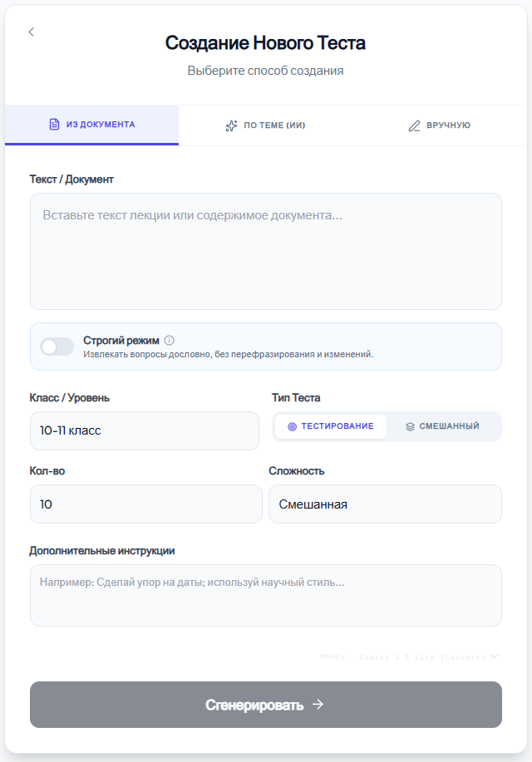
Task: Click the pencil icon beside Вручную
Action: (414, 125)
